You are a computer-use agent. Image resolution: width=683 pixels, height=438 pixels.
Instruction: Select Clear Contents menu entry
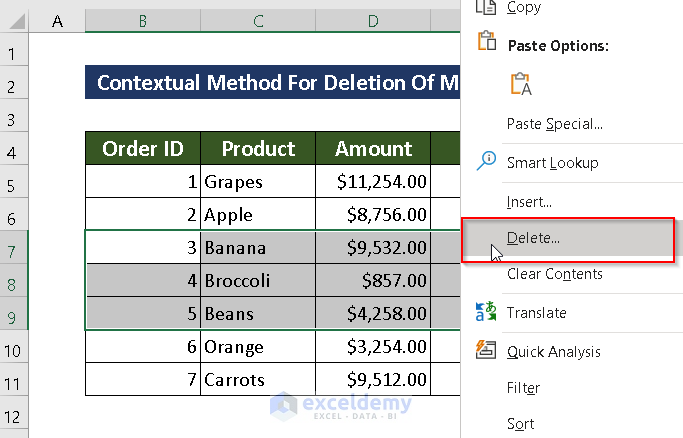tap(554, 274)
